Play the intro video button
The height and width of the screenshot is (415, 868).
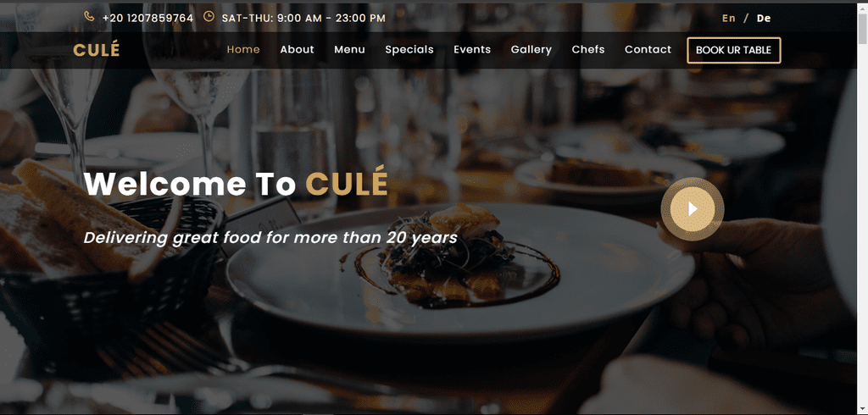click(692, 209)
